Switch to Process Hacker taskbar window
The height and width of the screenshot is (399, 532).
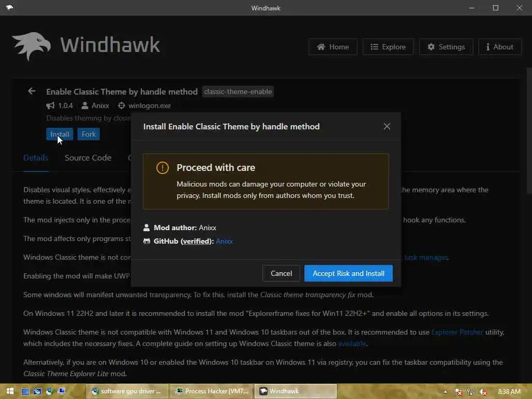[x=211, y=391]
